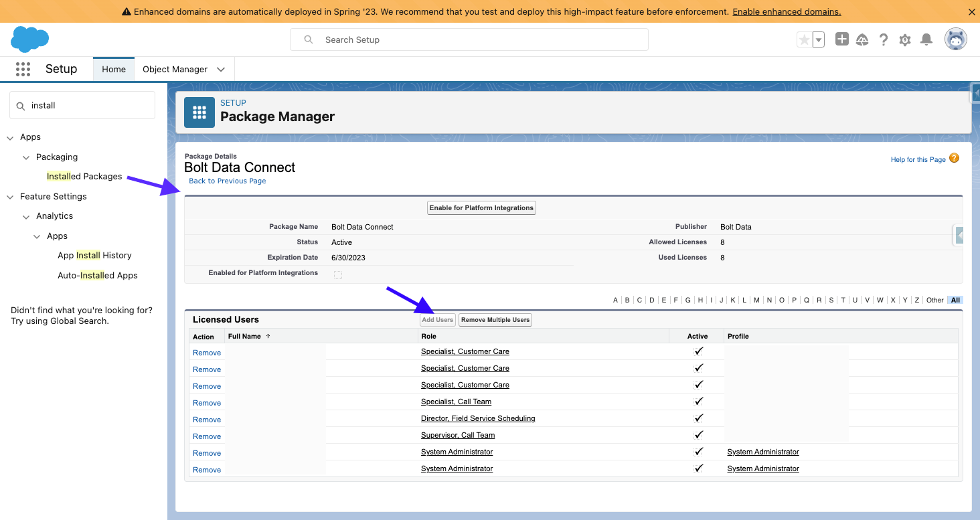Screen dimensions: 980x520
Task: Sort by the Full Name column header
Action: point(244,336)
